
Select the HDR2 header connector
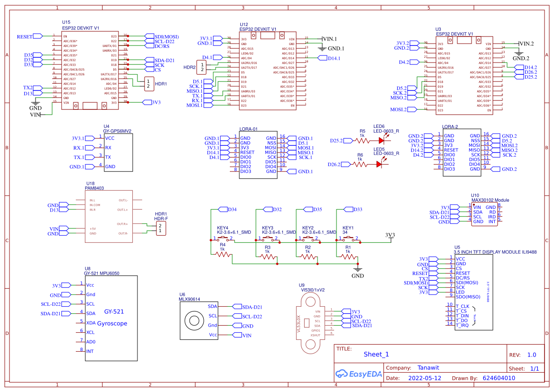(x=201, y=66)
